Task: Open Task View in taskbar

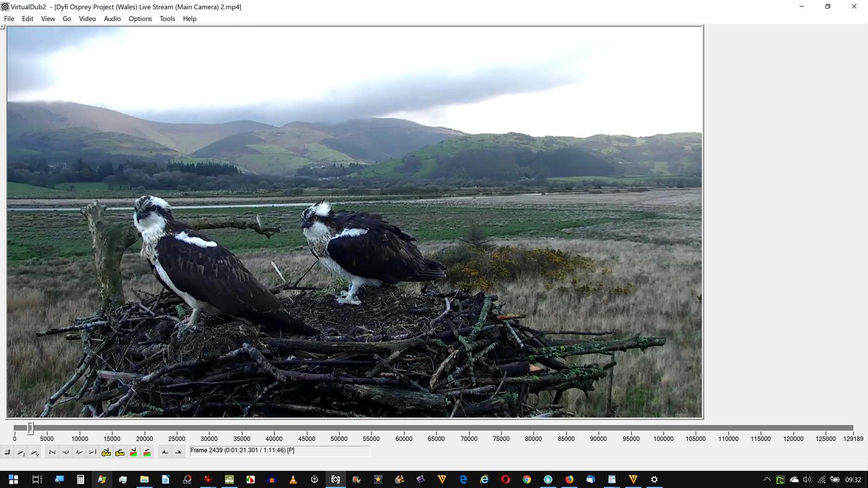Action: tap(37, 479)
